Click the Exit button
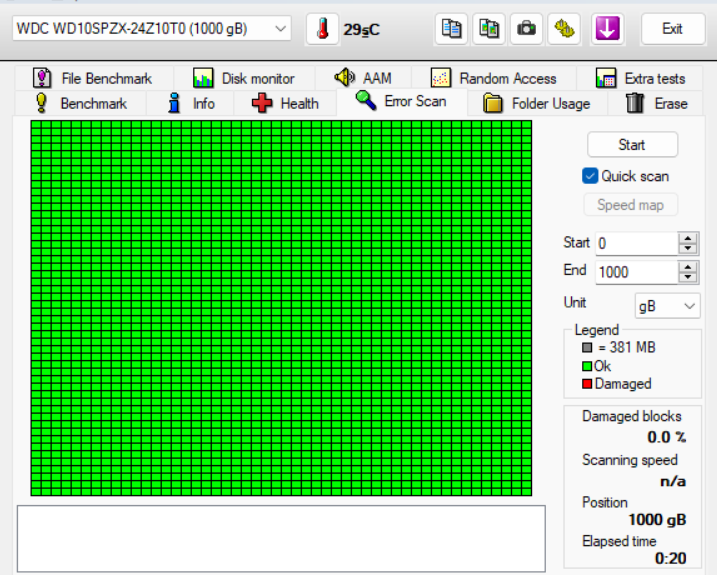This screenshot has width=717, height=575. (672, 29)
